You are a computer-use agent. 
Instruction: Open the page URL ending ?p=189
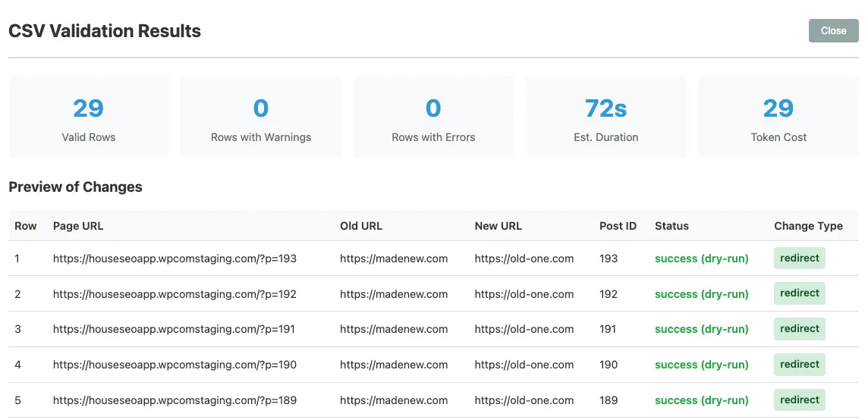click(175, 400)
